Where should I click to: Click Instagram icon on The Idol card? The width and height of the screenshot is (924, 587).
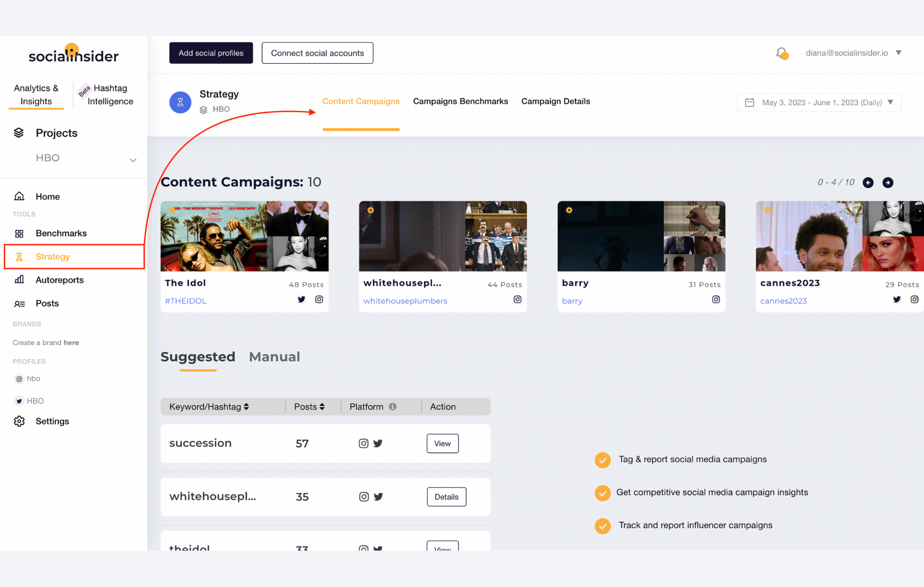point(319,299)
